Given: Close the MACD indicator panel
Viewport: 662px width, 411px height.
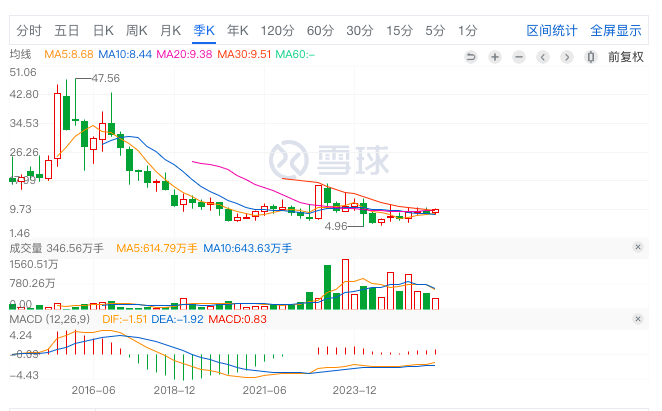Looking at the screenshot, I should [x=638, y=319].
